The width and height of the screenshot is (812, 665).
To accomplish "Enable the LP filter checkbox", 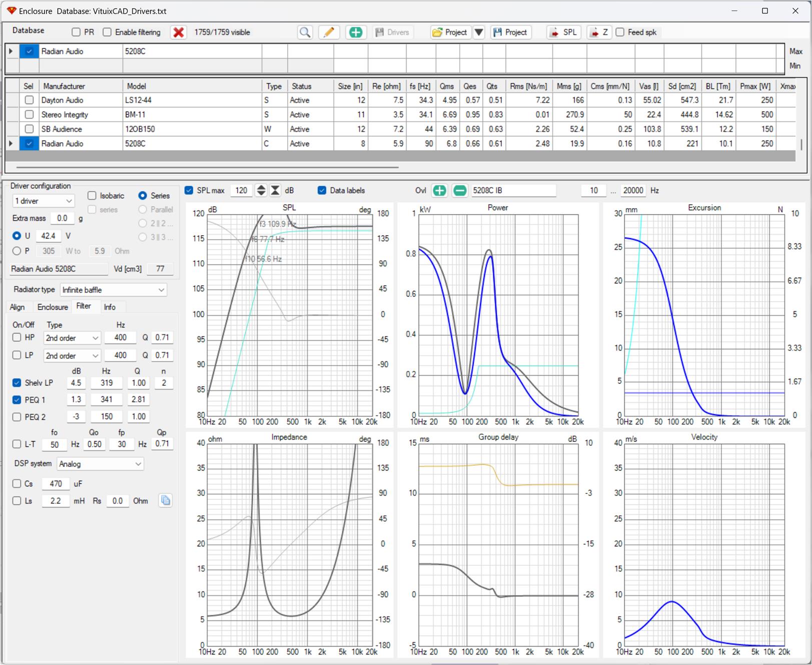I will [17, 355].
